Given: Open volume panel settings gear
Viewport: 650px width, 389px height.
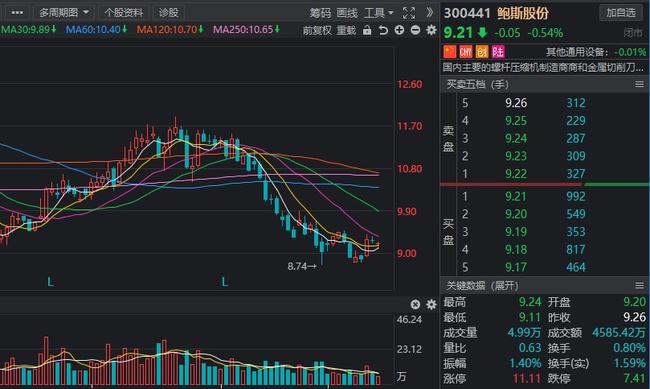Looking at the screenshot, I should click(x=432, y=304).
